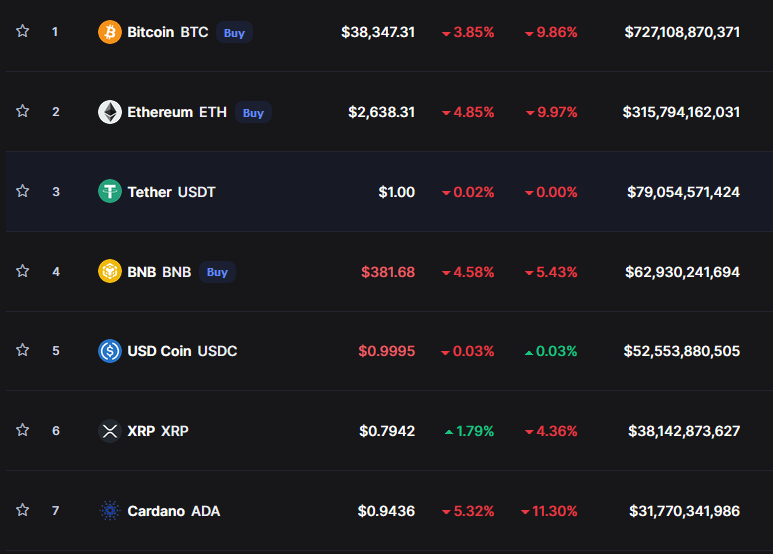Click the yellow BNB logo icon
The width and height of the screenshot is (773, 554).
click(x=110, y=271)
